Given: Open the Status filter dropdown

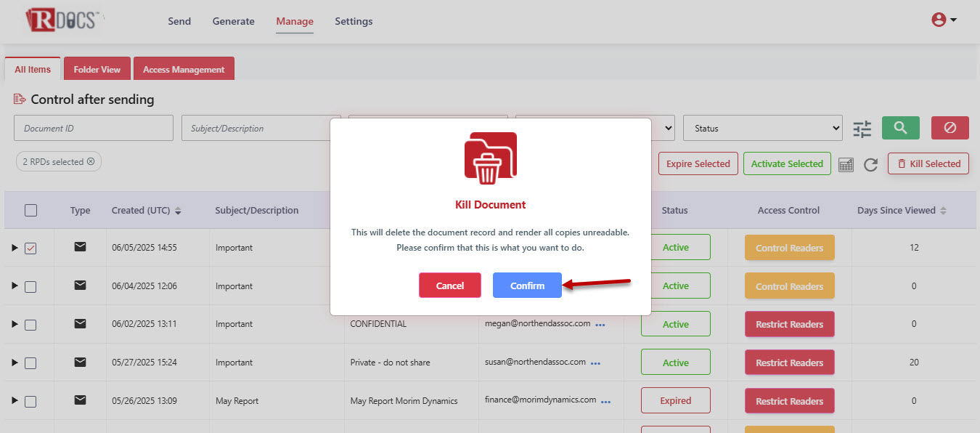Looking at the screenshot, I should (762, 129).
